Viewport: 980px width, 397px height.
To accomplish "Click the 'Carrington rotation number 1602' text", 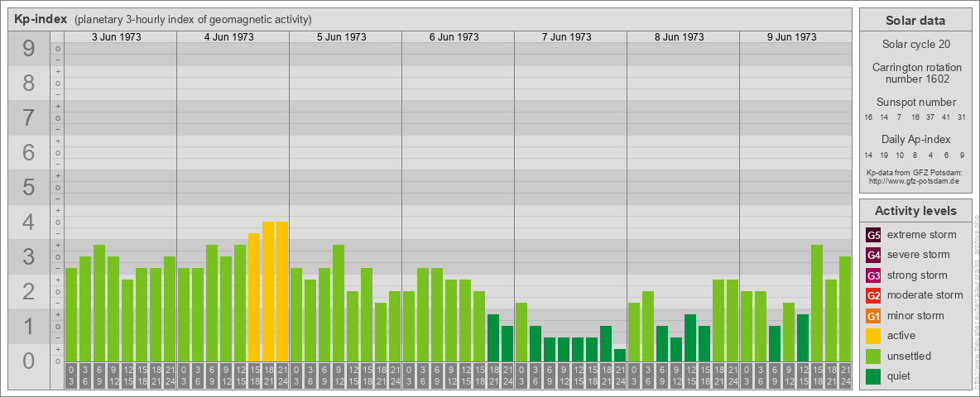I will point(916,73).
